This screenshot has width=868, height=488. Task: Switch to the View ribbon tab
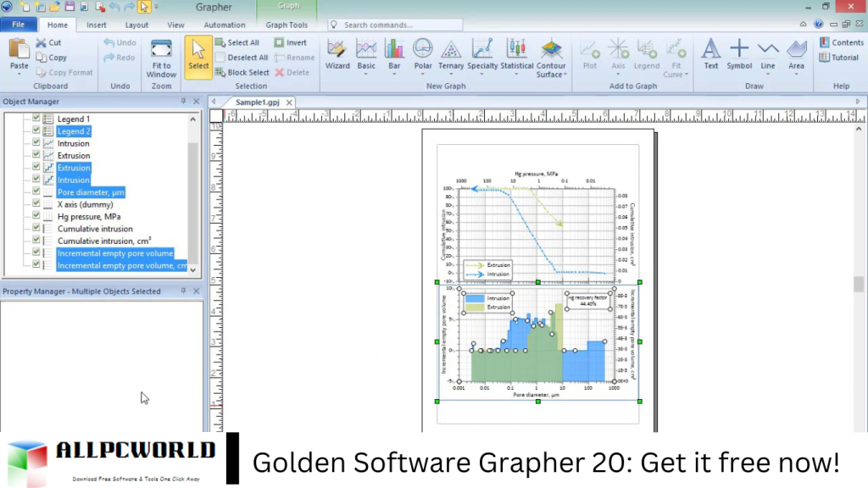(175, 25)
